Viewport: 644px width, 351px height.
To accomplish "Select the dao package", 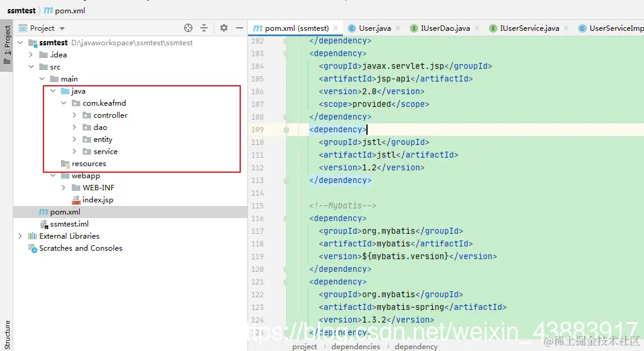I will (x=100, y=127).
